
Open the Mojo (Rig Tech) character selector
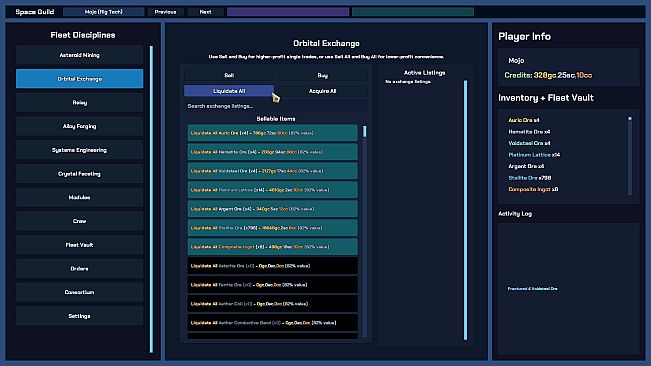coord(103,12)
